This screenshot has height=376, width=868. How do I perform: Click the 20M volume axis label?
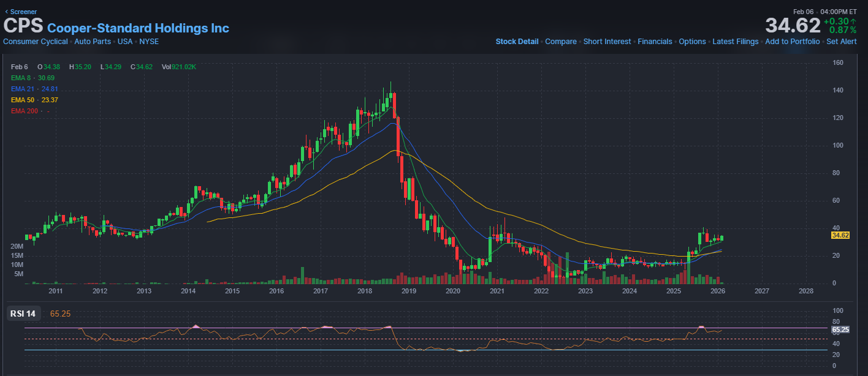click(17, 246)
